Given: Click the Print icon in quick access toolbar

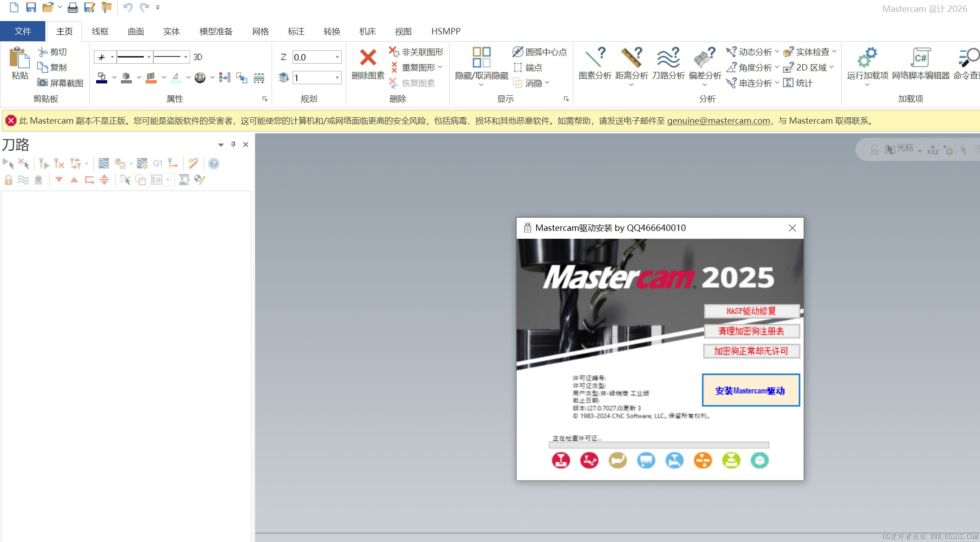Looking at the screenshot, I should (72, 7).
